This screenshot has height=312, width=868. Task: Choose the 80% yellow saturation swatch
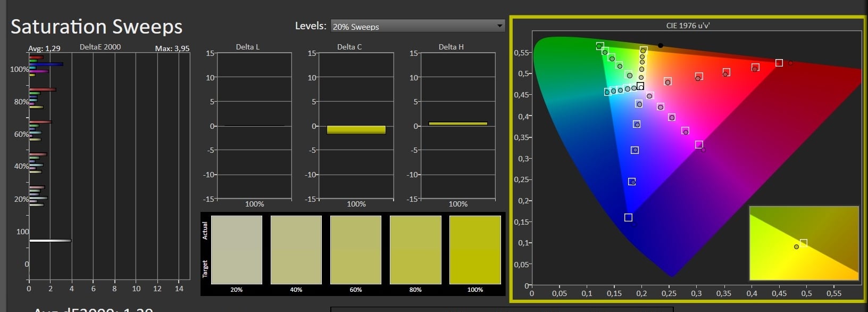coord(415,250)
